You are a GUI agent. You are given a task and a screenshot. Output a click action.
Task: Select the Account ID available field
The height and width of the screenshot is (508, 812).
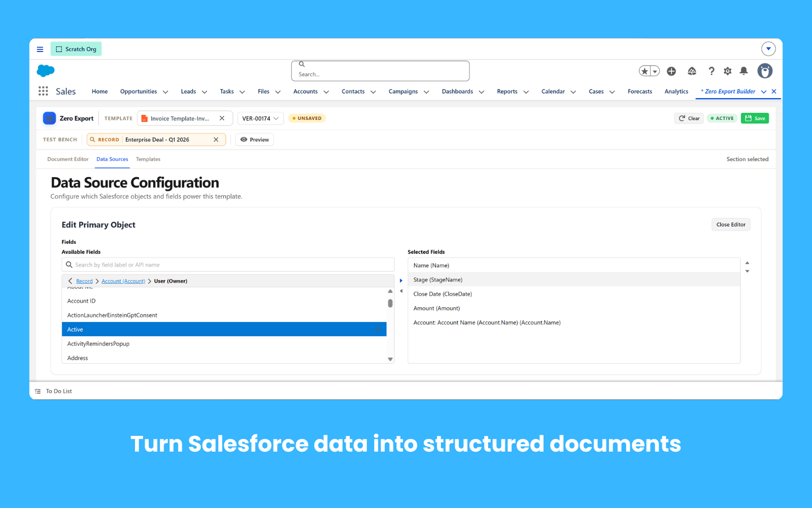click(x=224, y=301)
